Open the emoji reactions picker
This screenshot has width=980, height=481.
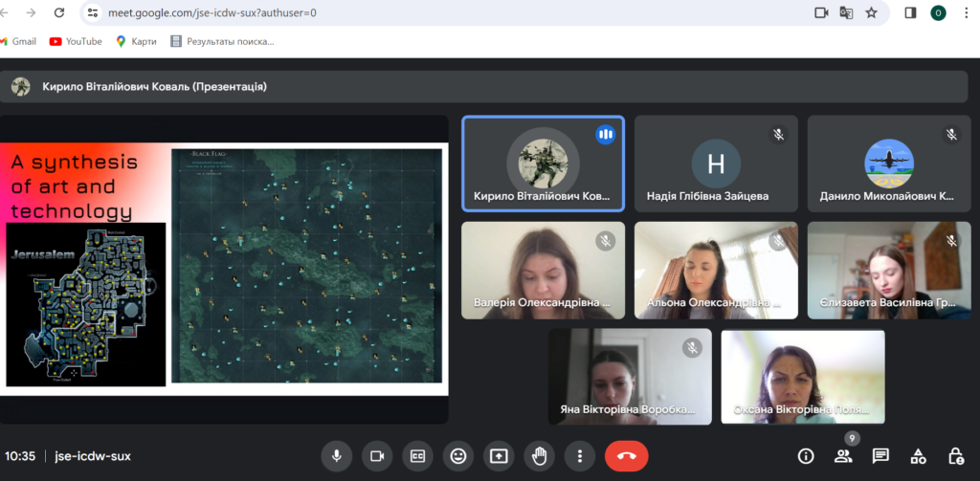[x=458, y=455]
